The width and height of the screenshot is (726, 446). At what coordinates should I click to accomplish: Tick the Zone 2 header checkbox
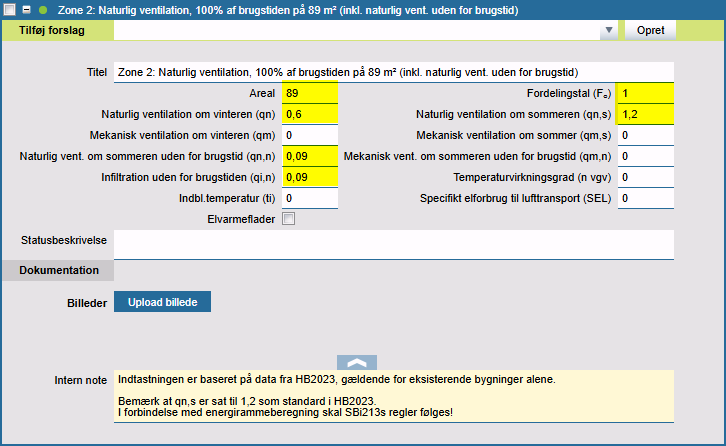(10, 9)
